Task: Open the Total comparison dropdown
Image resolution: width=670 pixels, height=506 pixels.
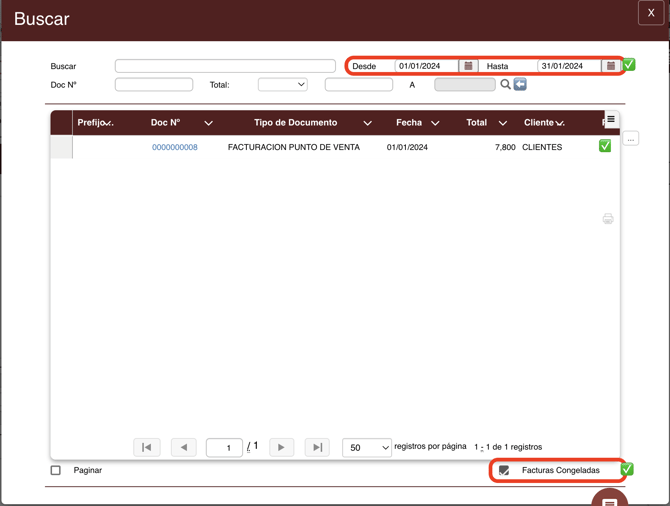Action: pyautogui.click(x=283, y=85)
